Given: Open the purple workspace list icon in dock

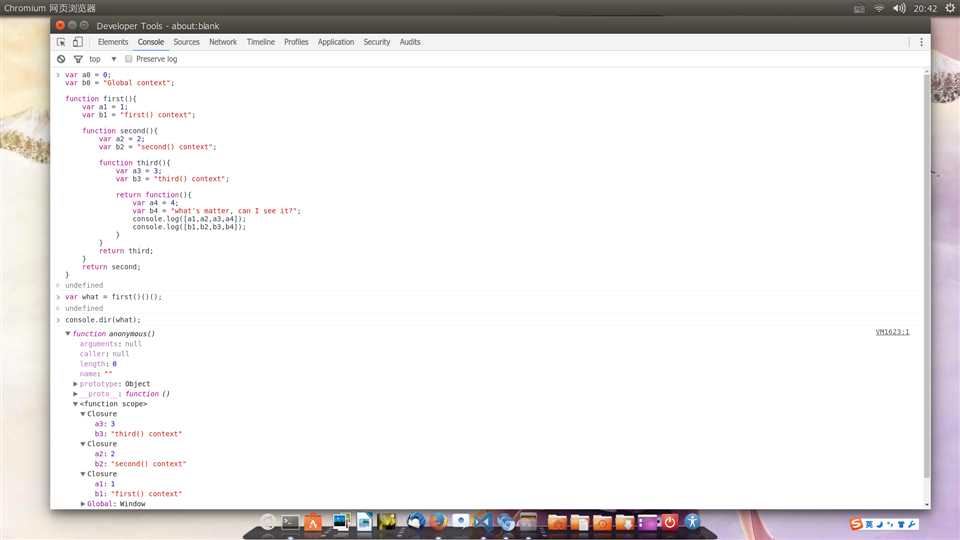Looking at the screenshot, I should pyautogui.click(x=647, y=522).
